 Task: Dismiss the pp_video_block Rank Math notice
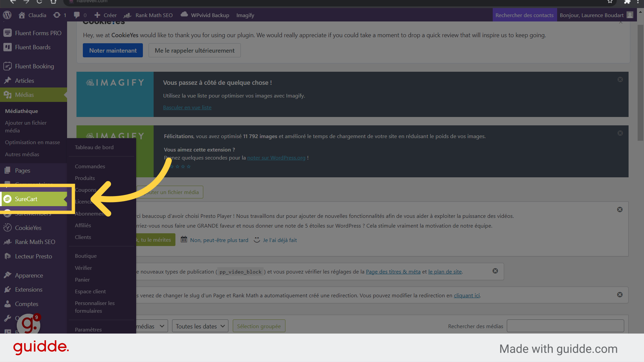[495, 271]
